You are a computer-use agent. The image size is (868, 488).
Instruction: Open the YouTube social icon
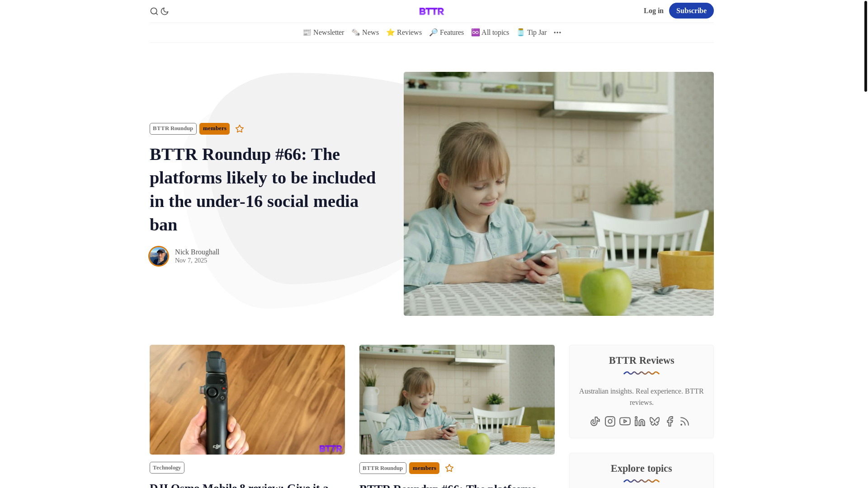625,421
